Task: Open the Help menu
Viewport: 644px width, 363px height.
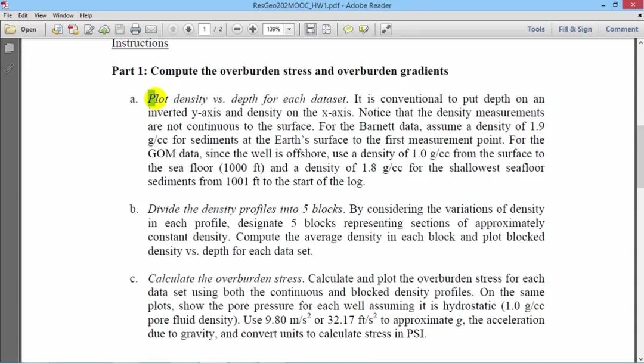Action: point(86,15)
